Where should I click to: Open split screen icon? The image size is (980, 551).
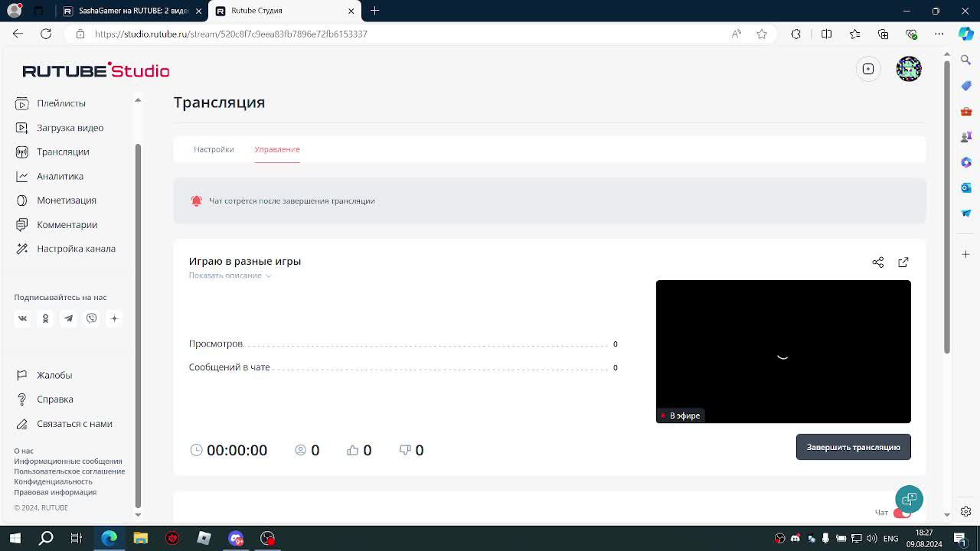[827, 34]
